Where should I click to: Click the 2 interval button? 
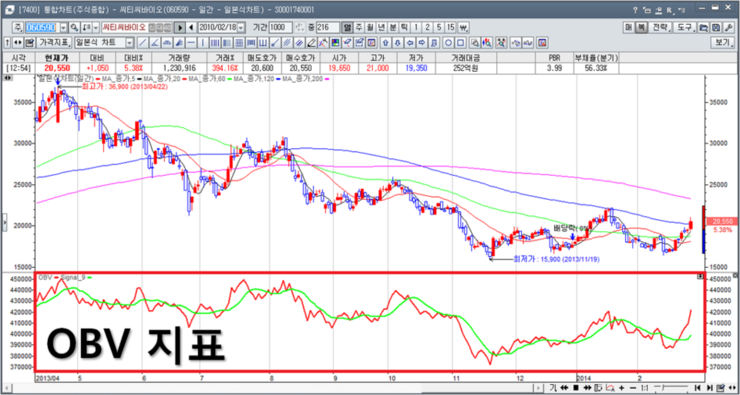coord(427,27)
